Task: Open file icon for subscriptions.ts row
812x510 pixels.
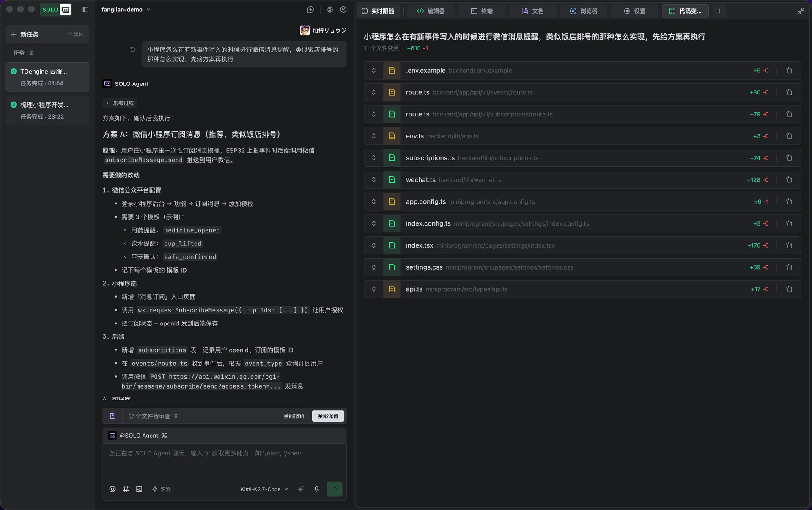Action: [789, 158]
